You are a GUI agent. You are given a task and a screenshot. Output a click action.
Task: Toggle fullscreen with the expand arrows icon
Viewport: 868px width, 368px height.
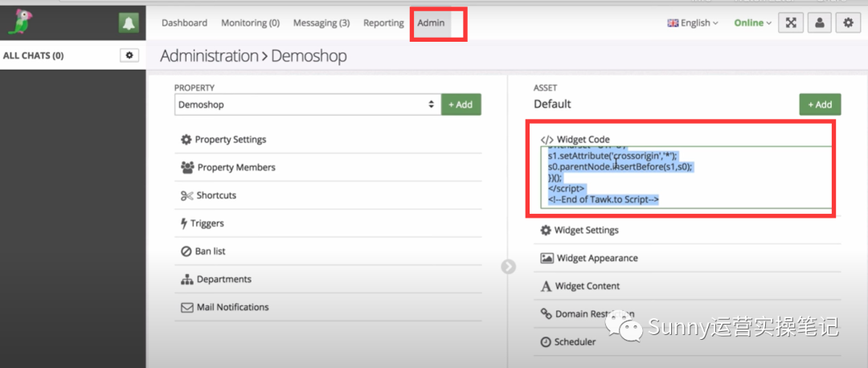coord(791,23)
